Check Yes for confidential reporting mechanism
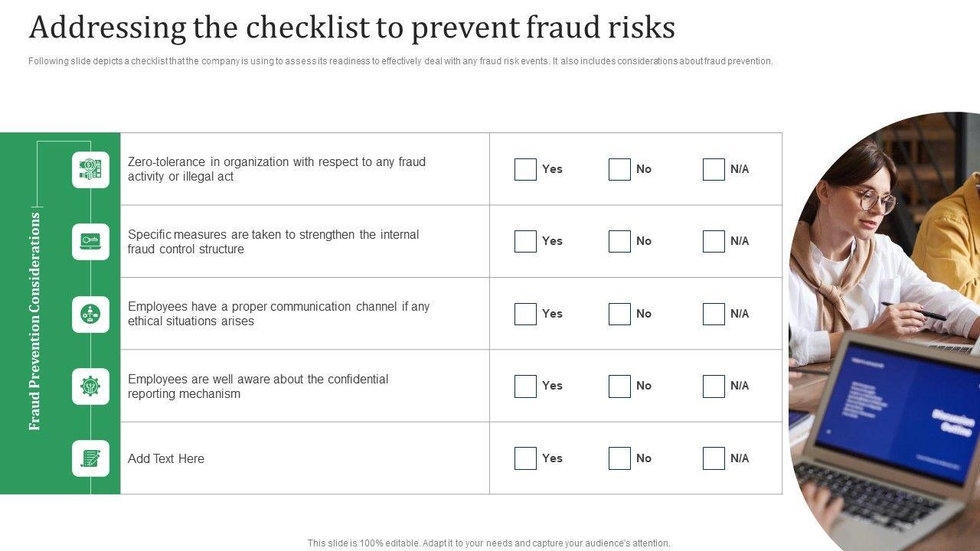 pos(525,386)
